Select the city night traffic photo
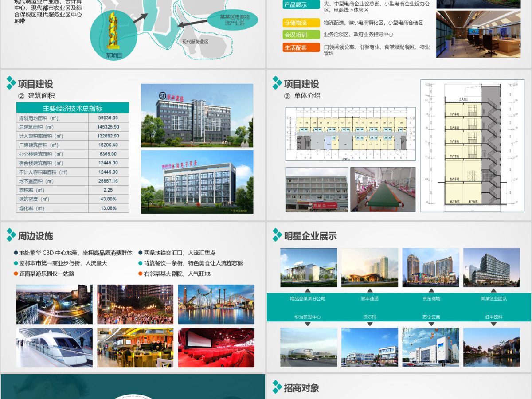The height and width of the screenshot is (399, 532). point(55,304)
